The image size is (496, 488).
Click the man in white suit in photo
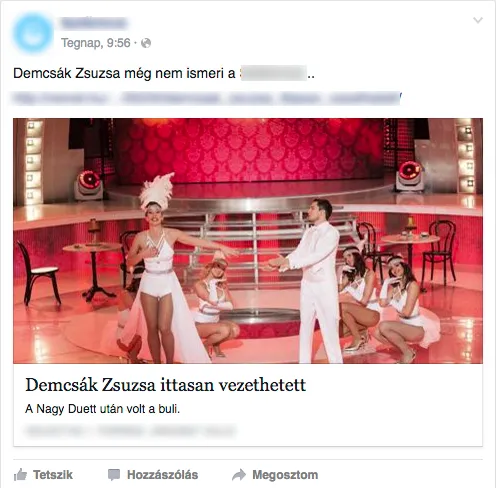click(x=313, y=281)
